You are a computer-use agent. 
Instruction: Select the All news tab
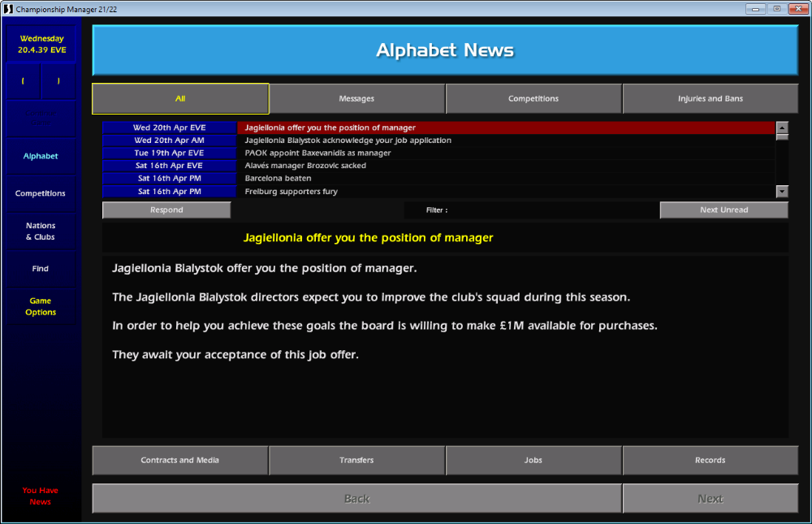point(180,98)
